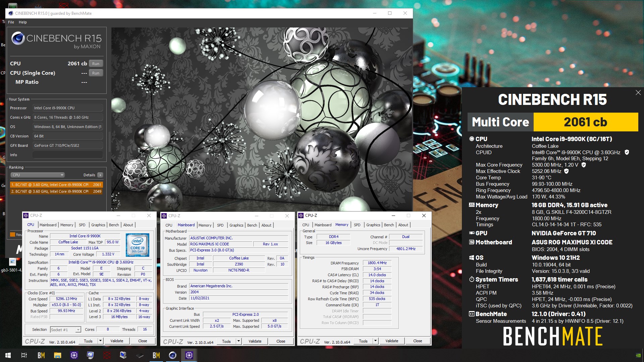
Task: Click the GFX Board field GeForce GT 710
Action: pos(67,145)
